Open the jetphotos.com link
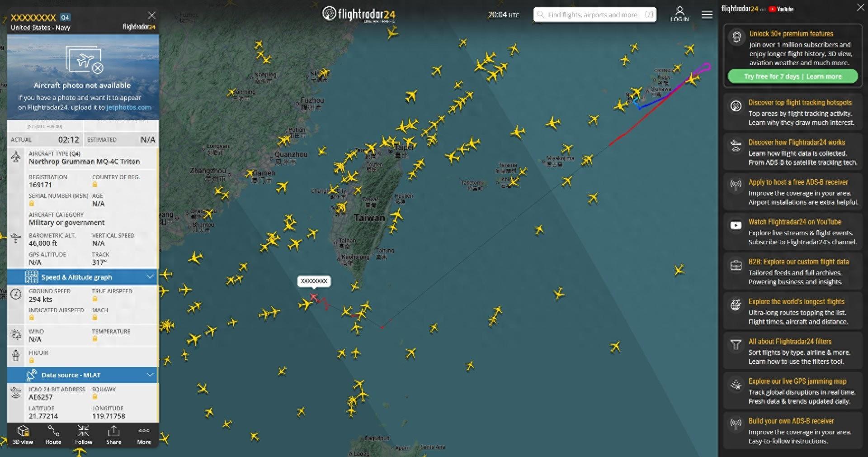The height and width of the screenshot is (457, 868). pyautogui.click(x=128, y=107)
